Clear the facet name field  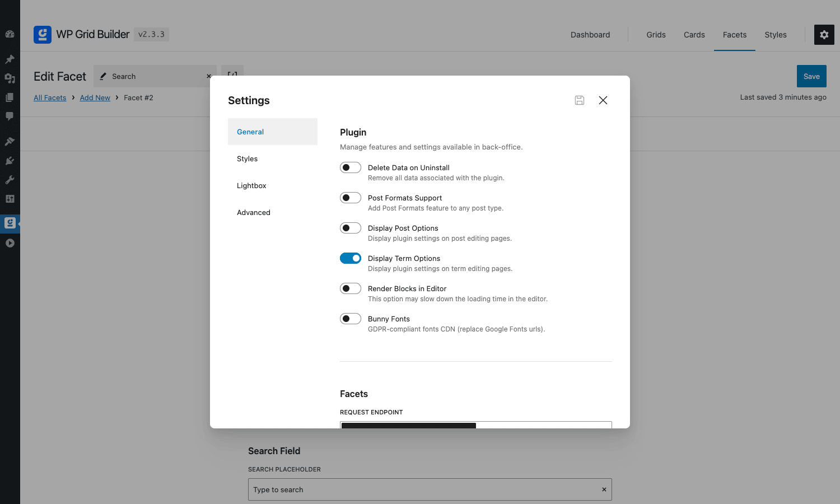pyautogui.click(x=209, y=76)
